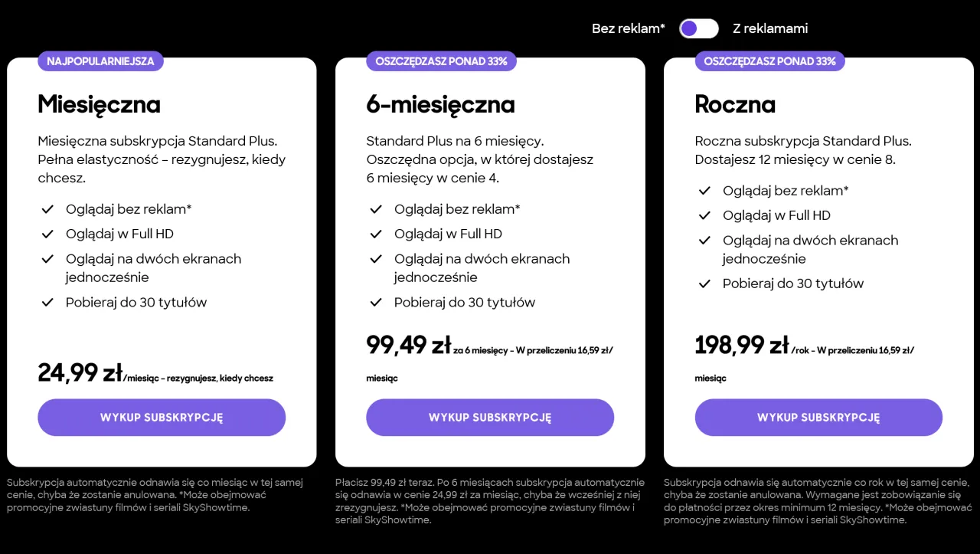Screen dimensions: 980x554
Task: Click the 'Z reklamami' toggle label
Action: tap(769, 29)
